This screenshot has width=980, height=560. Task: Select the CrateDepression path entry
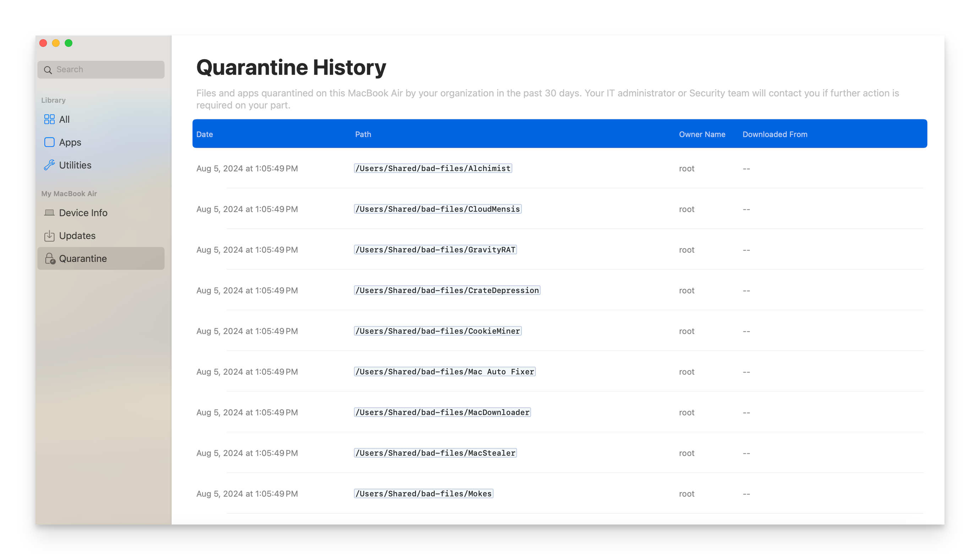(447, 290)
